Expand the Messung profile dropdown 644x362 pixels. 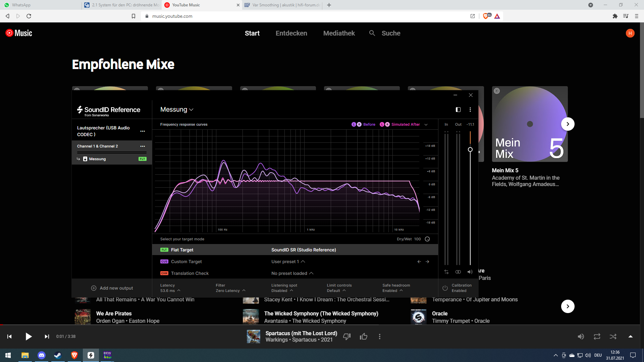click(x=177, y=110)
